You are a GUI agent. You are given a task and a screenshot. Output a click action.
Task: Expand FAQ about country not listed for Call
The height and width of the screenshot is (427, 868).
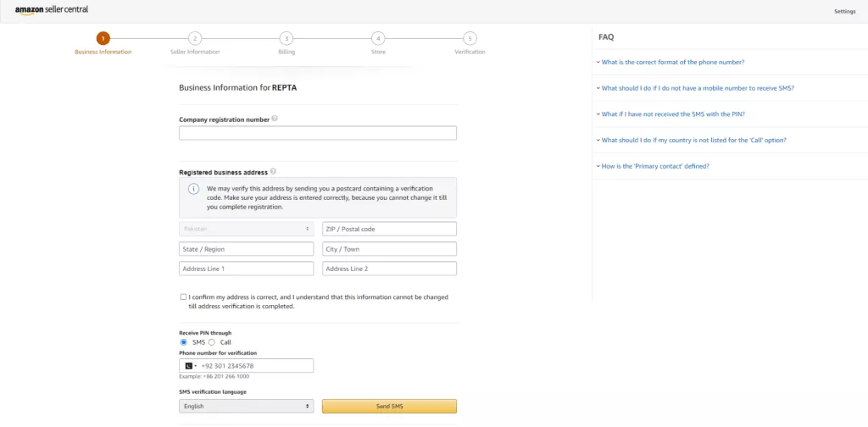point(693,140)
